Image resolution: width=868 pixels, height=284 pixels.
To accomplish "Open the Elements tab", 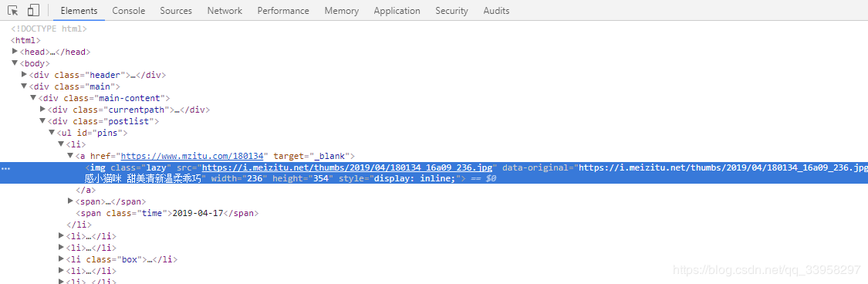I will coord(79,11).
